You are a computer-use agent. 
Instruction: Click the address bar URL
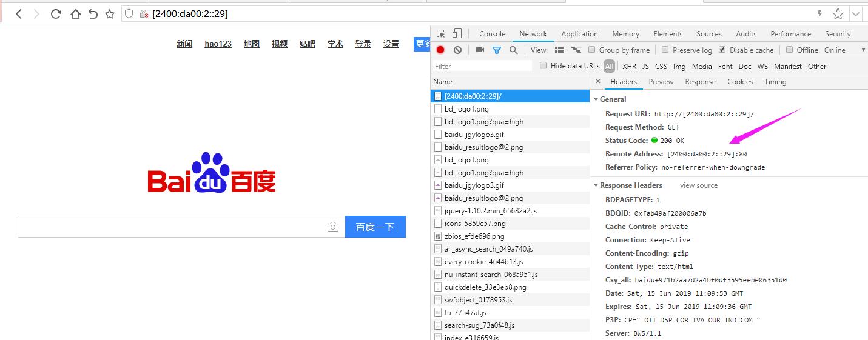click(190, 13)
